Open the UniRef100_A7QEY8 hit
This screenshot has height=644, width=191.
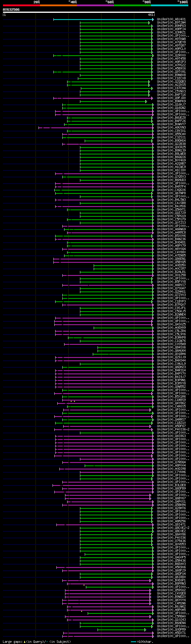point(171,42)
